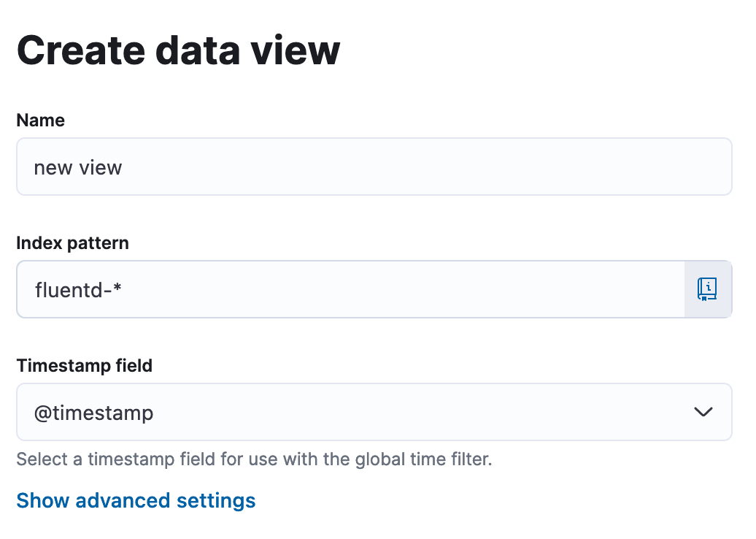The width and height of the screenshot is (756, 539).
Task: Open the index pattern documentation book icon
Action: pyautogui.click(x=707, y=289)
